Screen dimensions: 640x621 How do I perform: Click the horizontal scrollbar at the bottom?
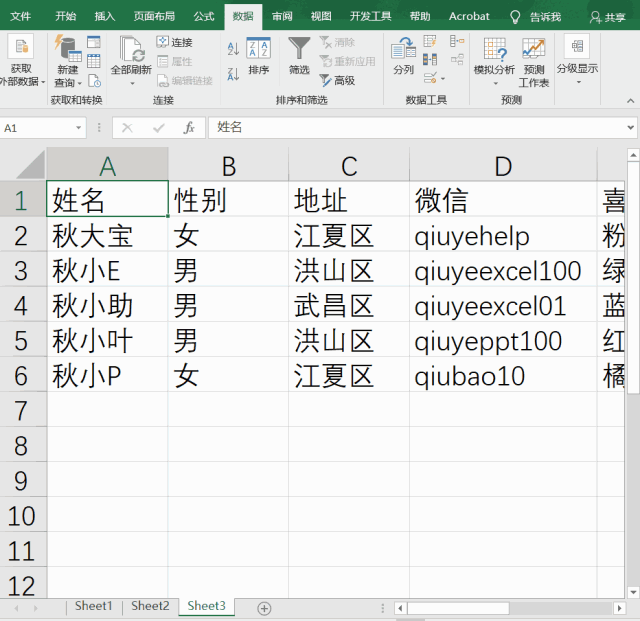tap(500, 608)
